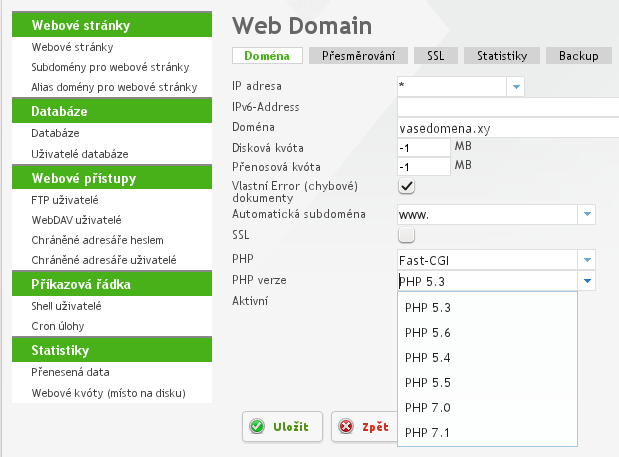The image size is (619, 457).
Task: Select PHP 7.1 from version list
Action: coord(428,432)
